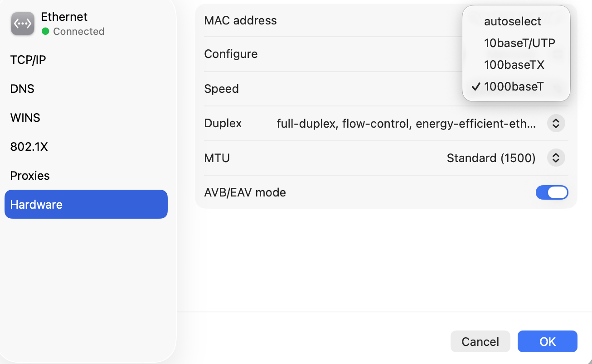
Task: Confirm settings with the OK button
Action: [x=548, y=341]
